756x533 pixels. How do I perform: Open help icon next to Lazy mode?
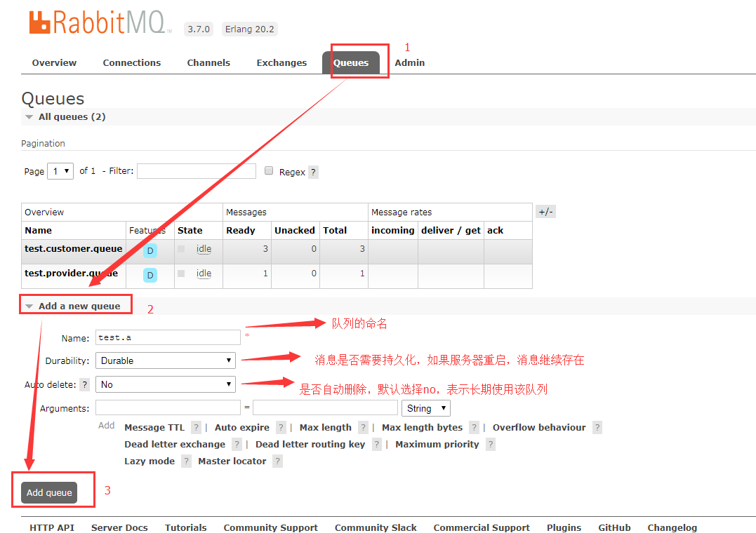186,461
